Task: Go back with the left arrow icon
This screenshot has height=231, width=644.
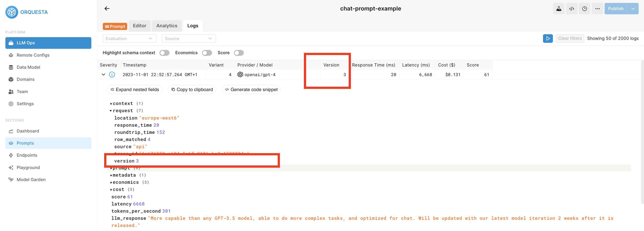Action: (x=107, y=9)
